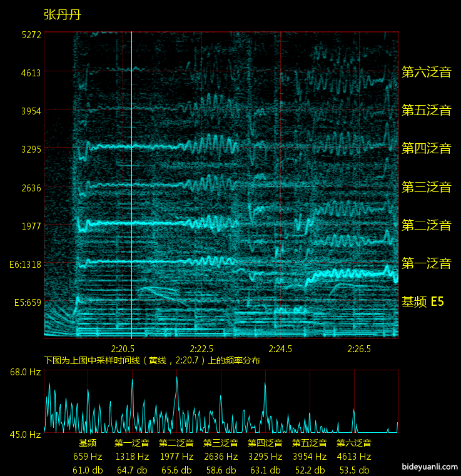Select the 基频 E5 label beside spectrogram
The width and height of the screenshot is (461, 476).
[x=422, y=302]
